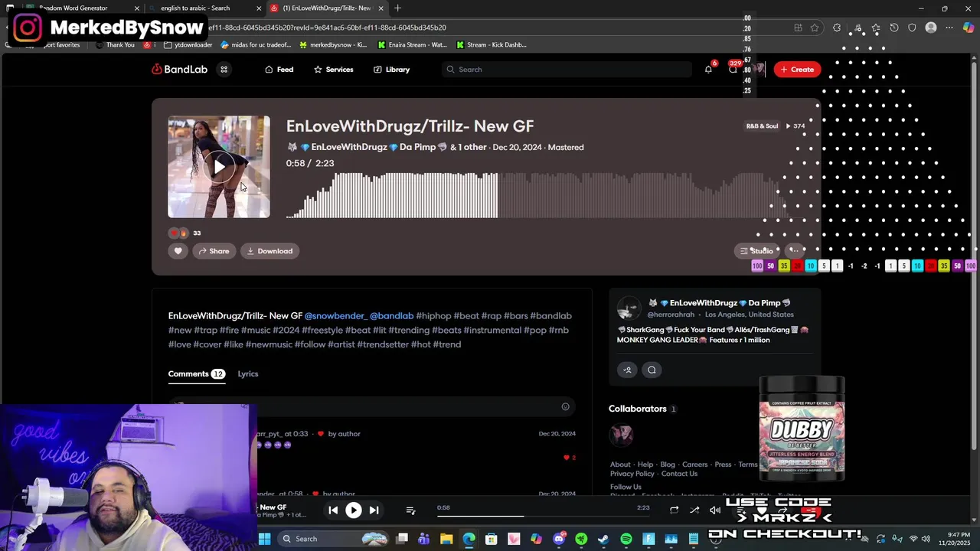This screenshot has height=551, width=980.
Task: Click the track more options (three dots) button
Action: [x=794, y=250]
